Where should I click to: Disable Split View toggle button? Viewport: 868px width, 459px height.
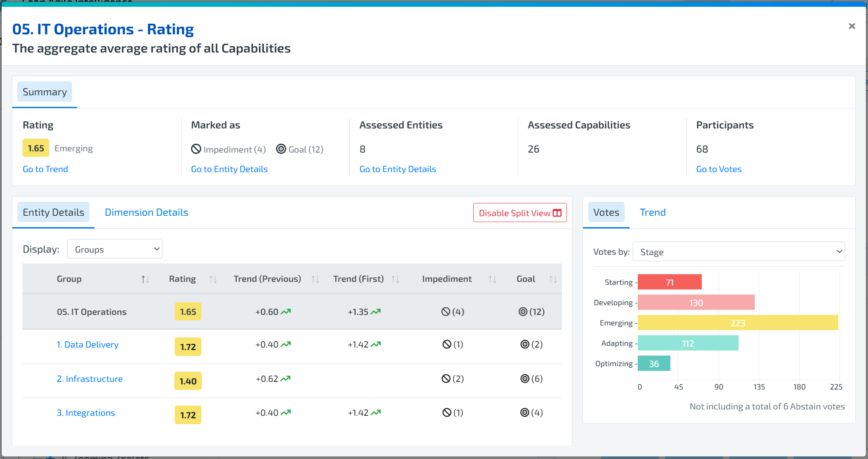(x=519, y=213)
